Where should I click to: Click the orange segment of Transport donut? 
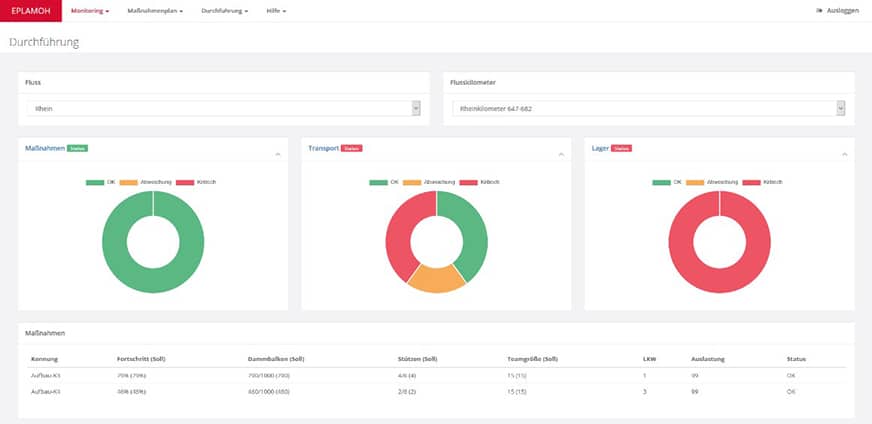pyautogui.click(x=437, y=280)
